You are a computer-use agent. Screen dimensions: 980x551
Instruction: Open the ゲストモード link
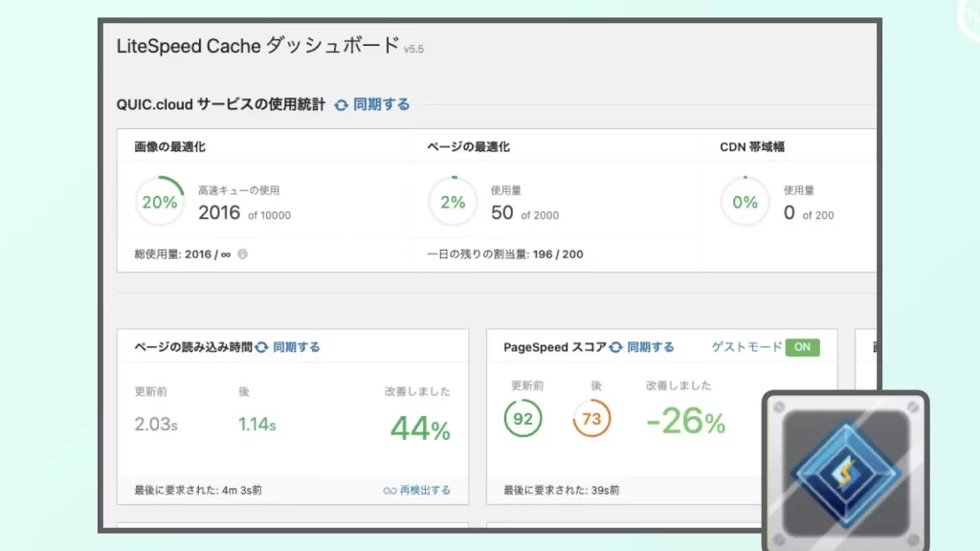point(746,346)
